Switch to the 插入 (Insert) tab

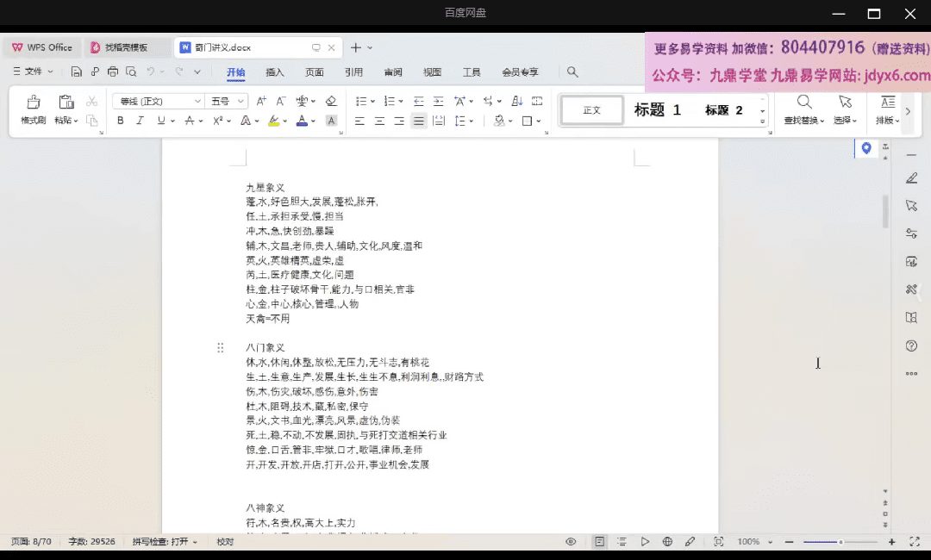tap(275, 72)
